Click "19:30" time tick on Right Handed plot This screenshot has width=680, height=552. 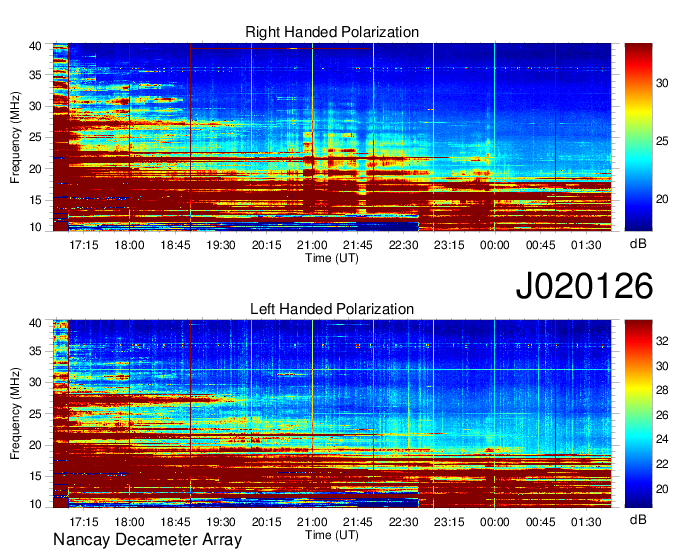[x=221, y=245]
